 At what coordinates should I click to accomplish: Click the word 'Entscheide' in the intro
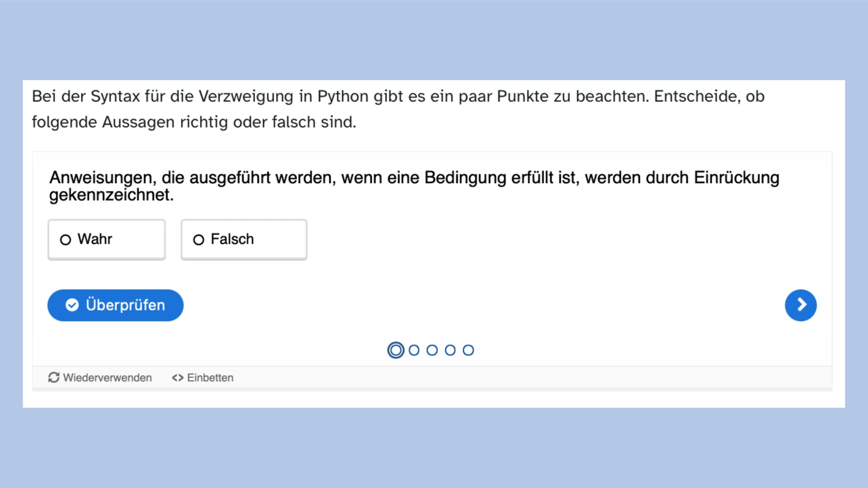697,96
